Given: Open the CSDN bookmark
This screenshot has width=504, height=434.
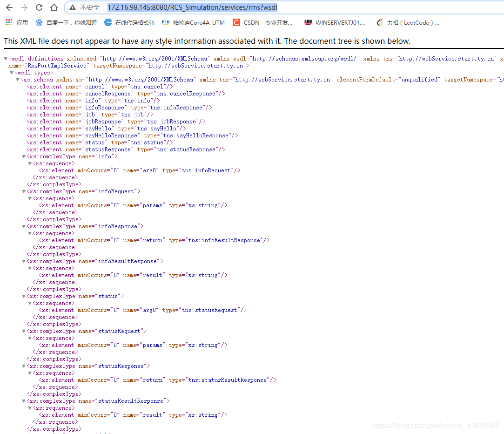Looking at the screenshot, I should [x=262, y=22].
